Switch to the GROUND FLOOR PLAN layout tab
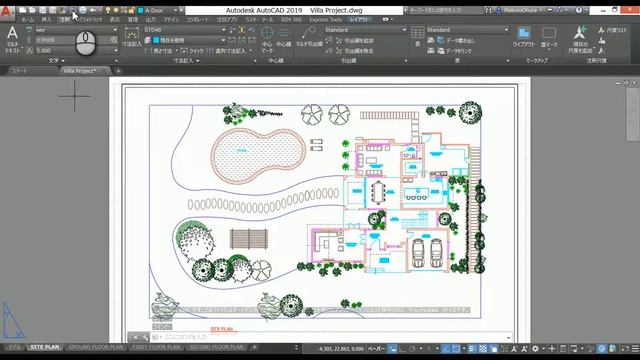 pyautogui.click(x=96, y=347)
